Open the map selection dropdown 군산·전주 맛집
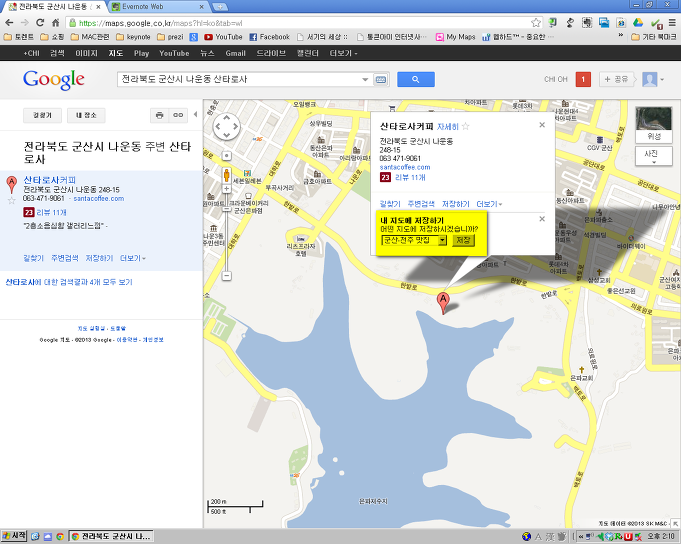This screenshot has width=681, height=544. (x=414, y=240)
